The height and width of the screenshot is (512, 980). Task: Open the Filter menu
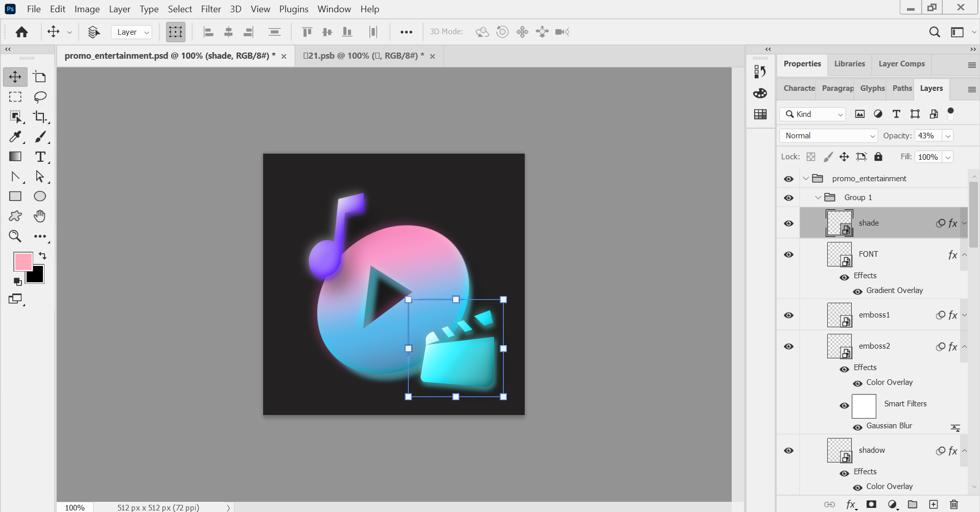pyautogui.click(x=211, y=9)
